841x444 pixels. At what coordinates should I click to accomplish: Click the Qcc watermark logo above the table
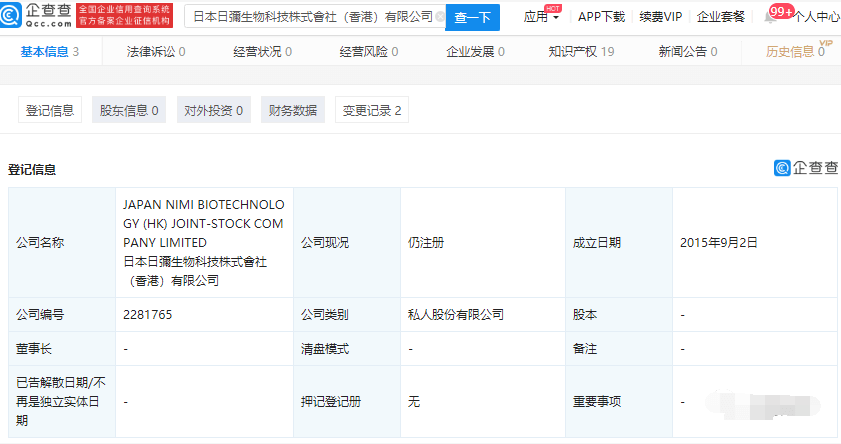[806, 168]
